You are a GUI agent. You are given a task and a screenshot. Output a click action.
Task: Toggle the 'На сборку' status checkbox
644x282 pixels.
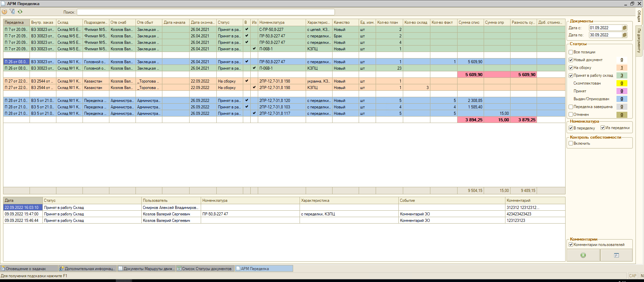click(x=571, y=68)
